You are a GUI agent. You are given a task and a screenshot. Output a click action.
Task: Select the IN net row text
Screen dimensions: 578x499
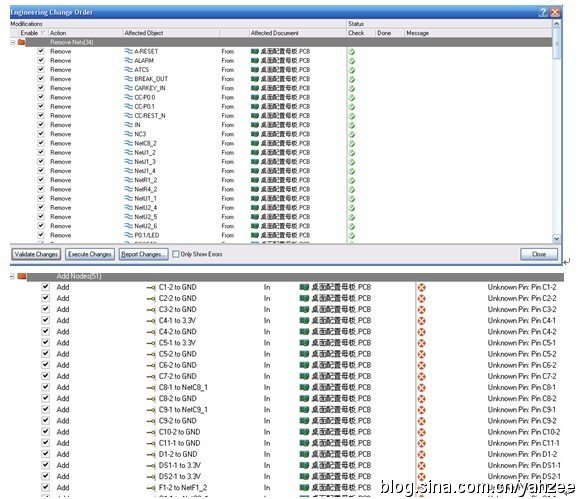point(137,125)
